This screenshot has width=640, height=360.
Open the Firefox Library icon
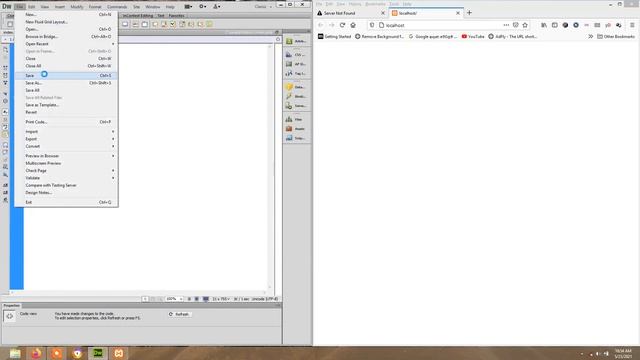[x=544, y=25]
